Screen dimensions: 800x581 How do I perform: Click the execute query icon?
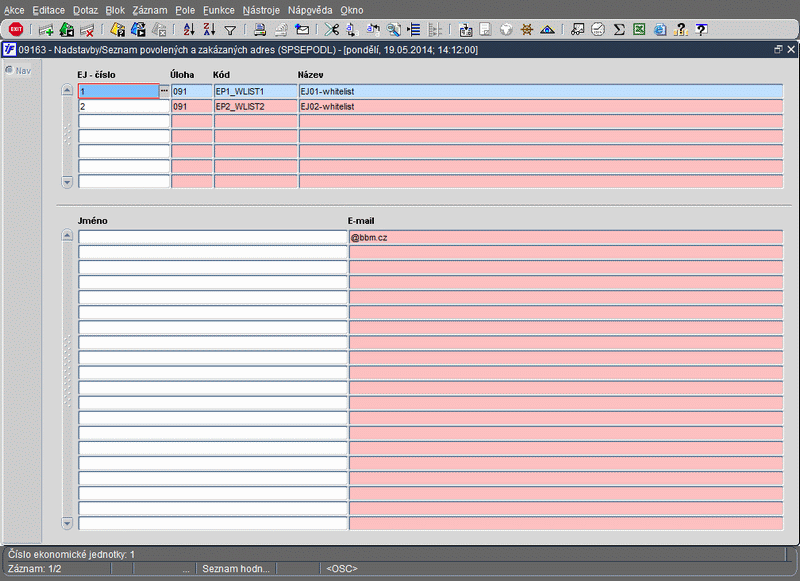(x=138, y=30)
